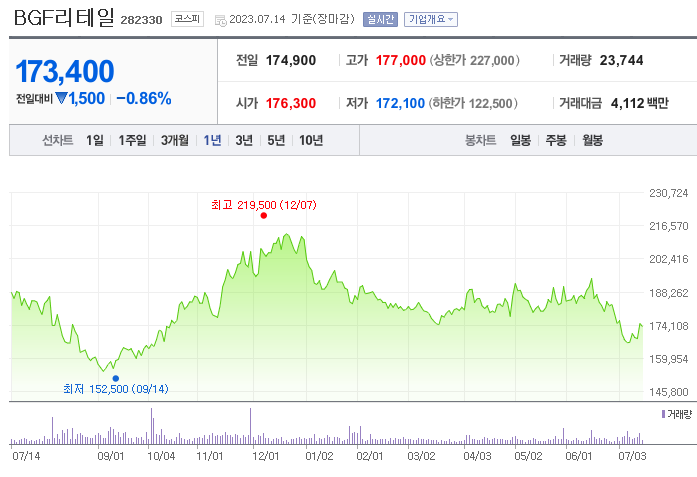Open the 기업개요 dropdown

(x=430, y=19)
